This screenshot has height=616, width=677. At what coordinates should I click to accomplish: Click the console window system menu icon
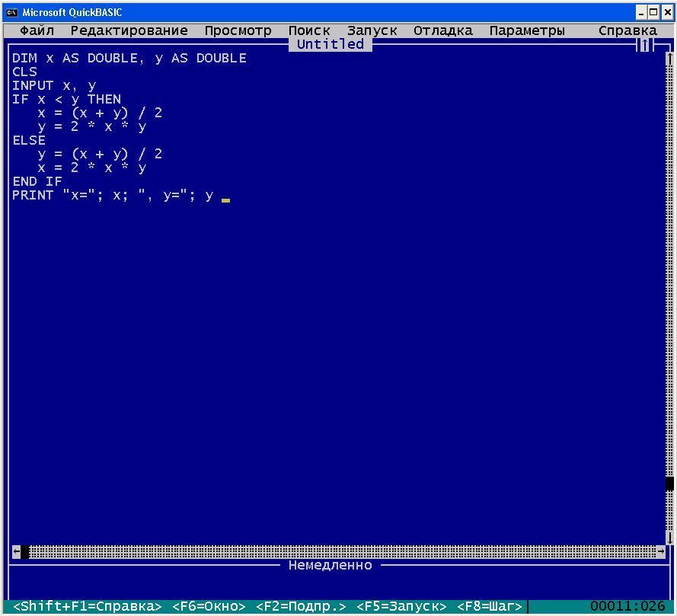point(11,12)
